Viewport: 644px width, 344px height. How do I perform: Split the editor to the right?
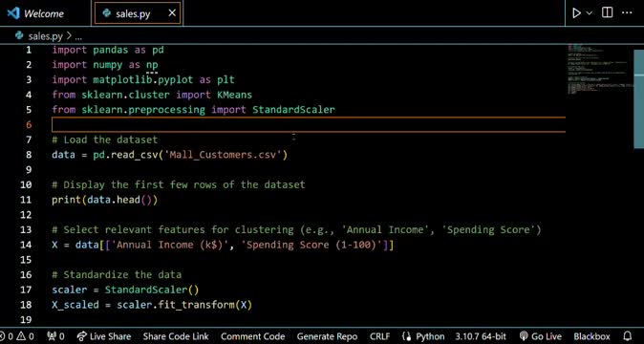pos(607,12)
